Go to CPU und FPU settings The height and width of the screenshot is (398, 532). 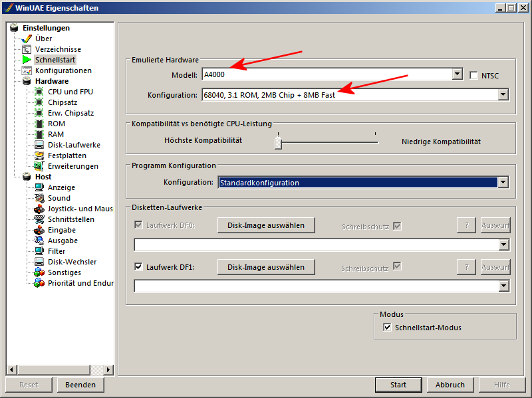pyautogui.click(x=70, y=92)
